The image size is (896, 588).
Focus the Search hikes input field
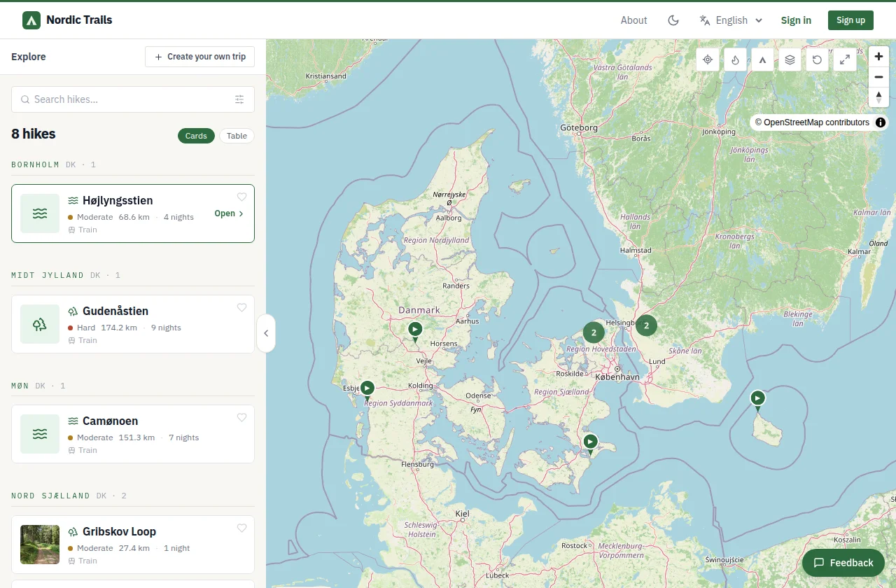tap(133, 99)
